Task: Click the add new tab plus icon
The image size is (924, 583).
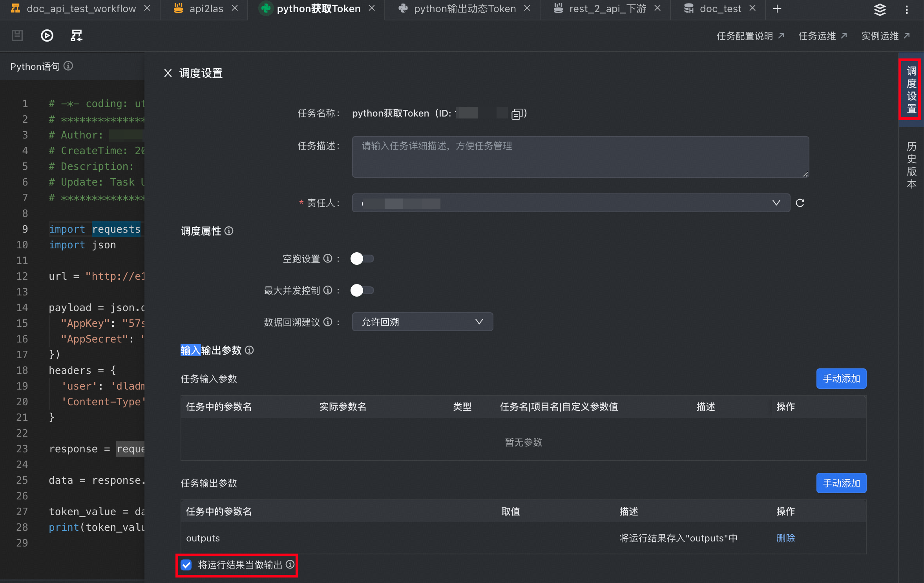Action: pos(777,9)
